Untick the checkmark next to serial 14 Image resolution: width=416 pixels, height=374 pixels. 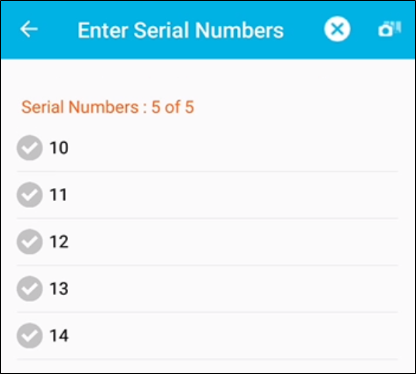(x=30, y=336)
